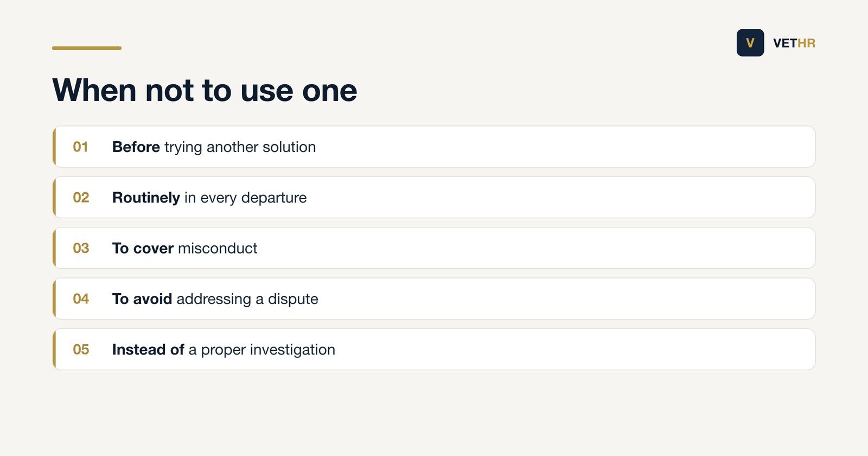The image size is (868, 456).
Task: Select the 'Routinely in every departure' card
Action: (434, 198)
